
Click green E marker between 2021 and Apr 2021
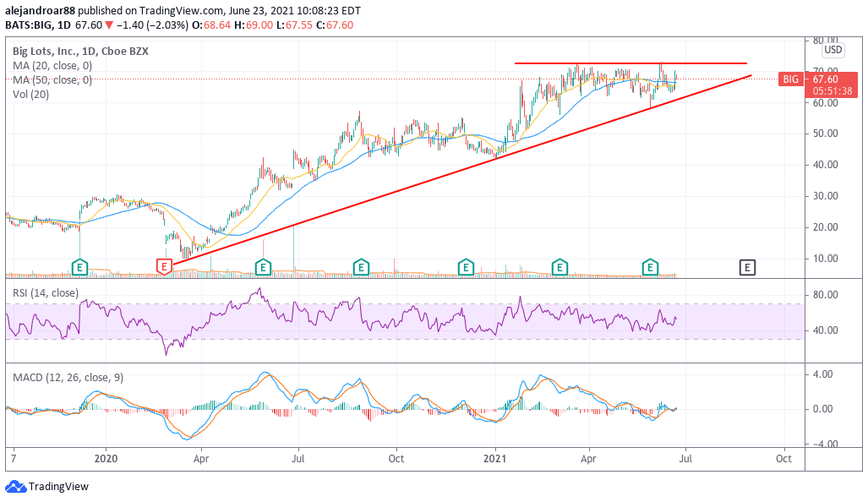click(x=560, y=267)
